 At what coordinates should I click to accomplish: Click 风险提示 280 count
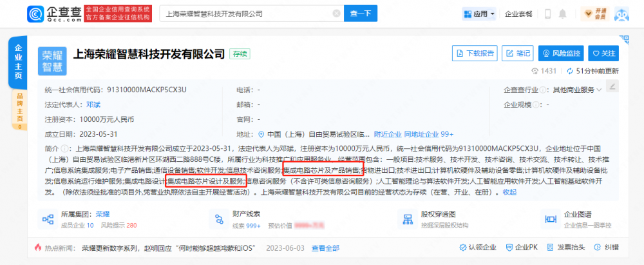pos(118,226)
